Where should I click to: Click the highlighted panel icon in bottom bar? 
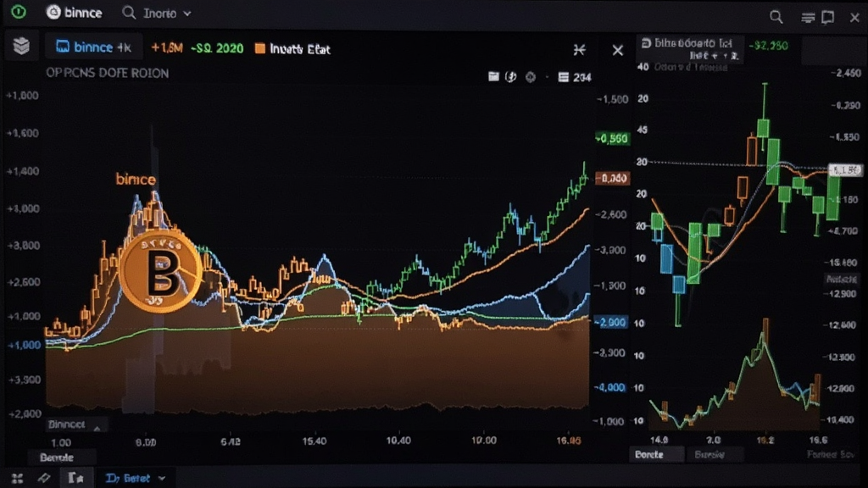click(75, 478)
